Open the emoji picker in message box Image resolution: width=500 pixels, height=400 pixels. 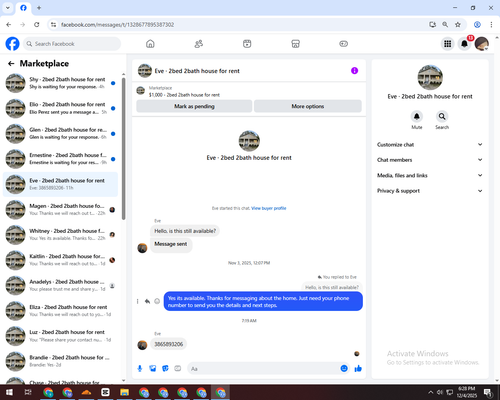coord(344,368)
